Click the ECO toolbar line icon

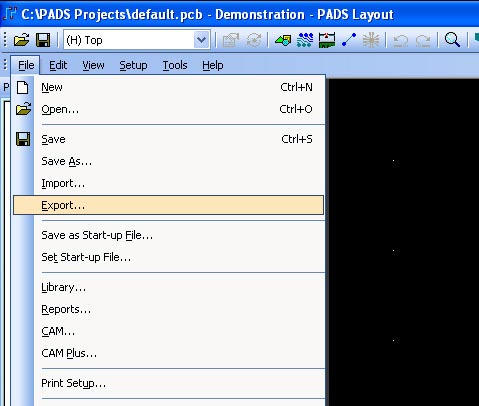[349, 40]
